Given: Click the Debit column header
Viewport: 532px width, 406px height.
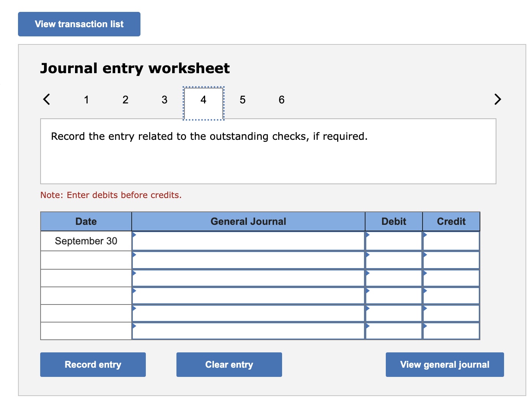Looking at the screenshot, I should coord(394,221).
